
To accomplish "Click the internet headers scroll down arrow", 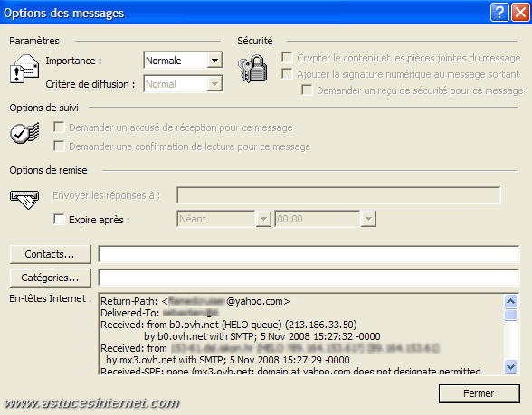I will pos(510,366).
